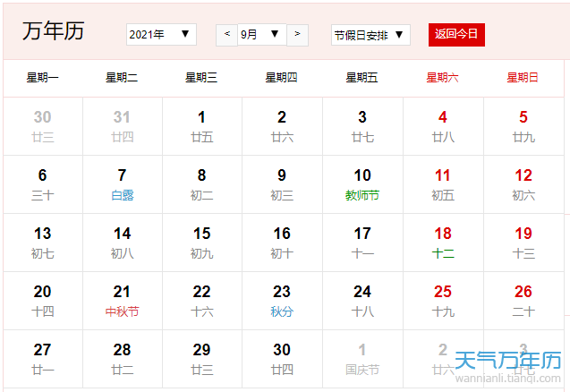Pick September 28 廿二 date cell
Screen dimensions: 570x392
point(123,359)
